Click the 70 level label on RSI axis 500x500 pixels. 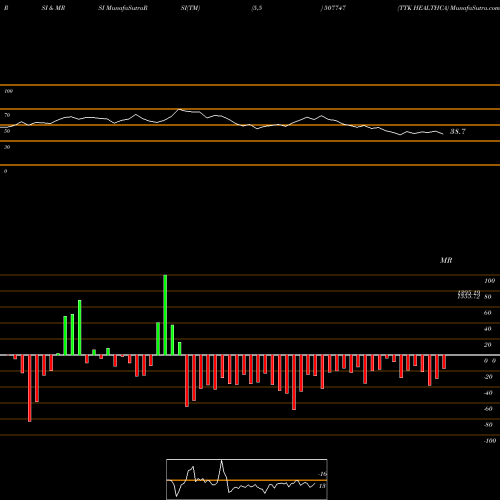(7, 115)
